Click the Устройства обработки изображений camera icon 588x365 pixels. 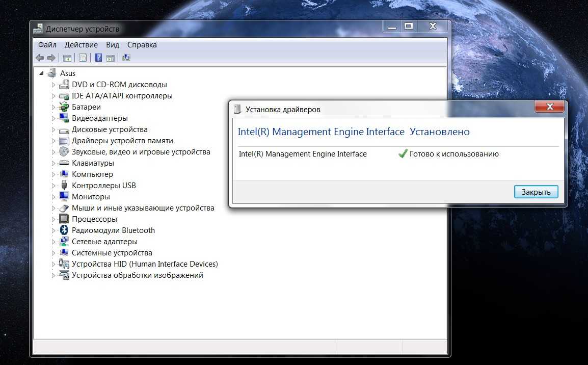click(x=64, y=275)
